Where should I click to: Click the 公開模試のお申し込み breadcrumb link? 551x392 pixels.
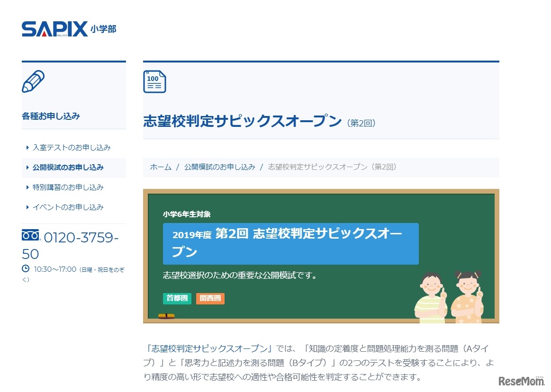click(x=220, y=167)
